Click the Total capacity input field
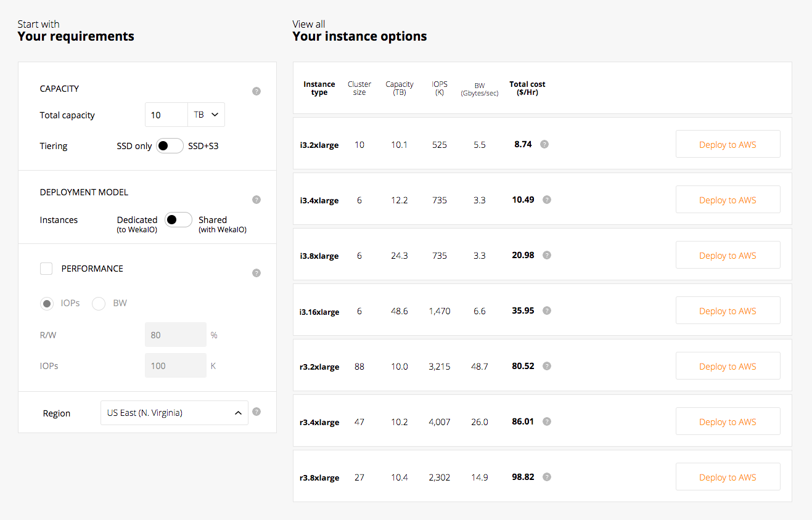This screenshot has width=812, height=520. tap(166, 115)
